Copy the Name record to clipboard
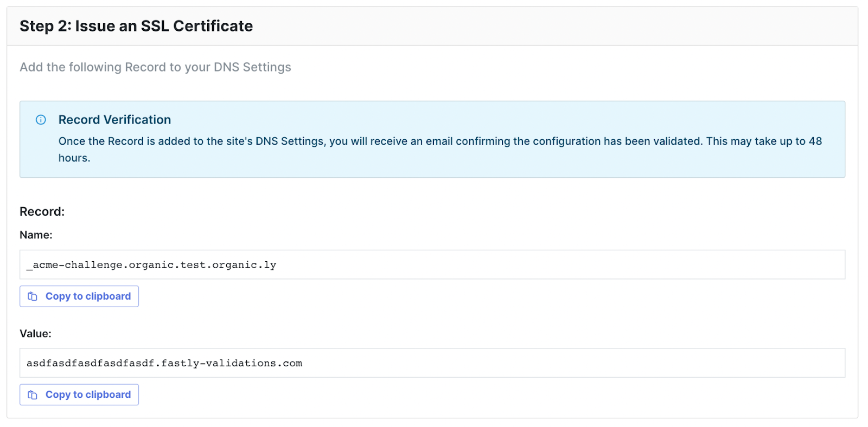Image resolution: width=868 pixels, height=427 pixels. (x=79, y=296)
